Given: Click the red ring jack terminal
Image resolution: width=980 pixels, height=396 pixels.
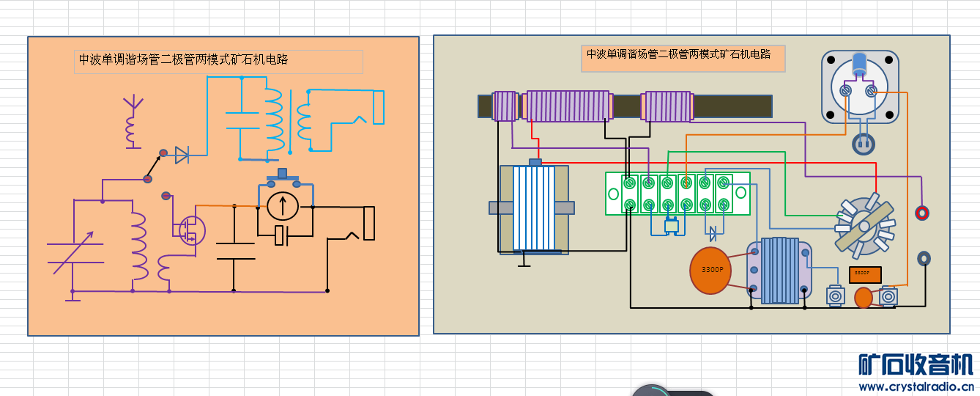Looking at the screenshot, I should 923,213.
